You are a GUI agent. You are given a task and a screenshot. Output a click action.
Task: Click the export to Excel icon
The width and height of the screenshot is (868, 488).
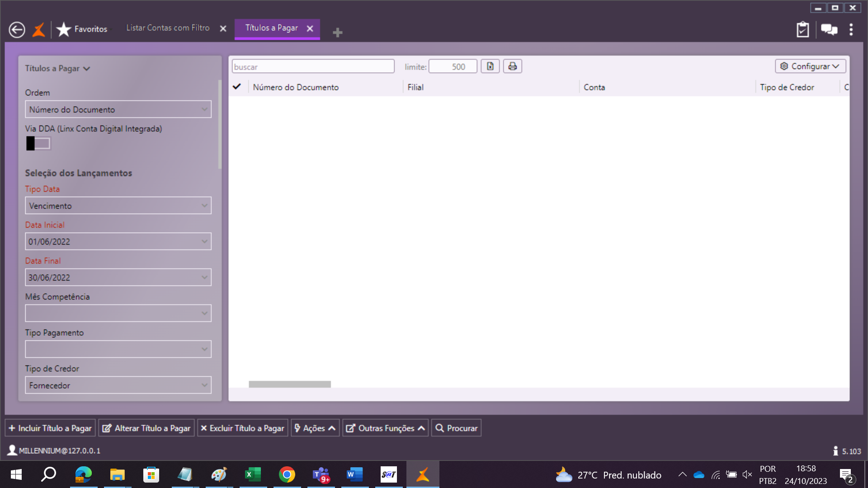tap(490, 66)
